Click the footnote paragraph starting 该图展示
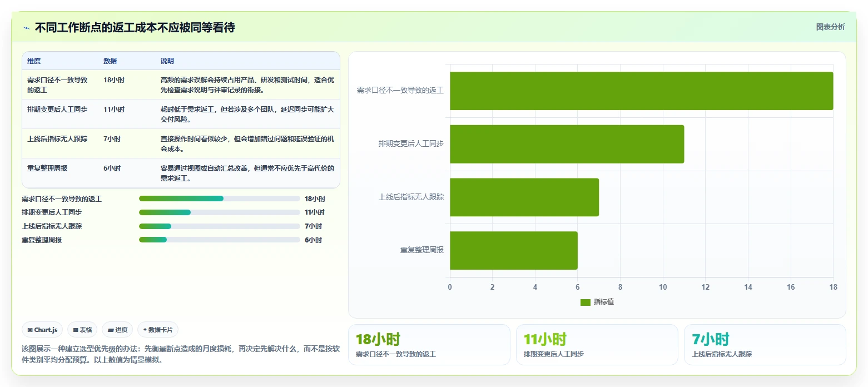 point(180,354)
